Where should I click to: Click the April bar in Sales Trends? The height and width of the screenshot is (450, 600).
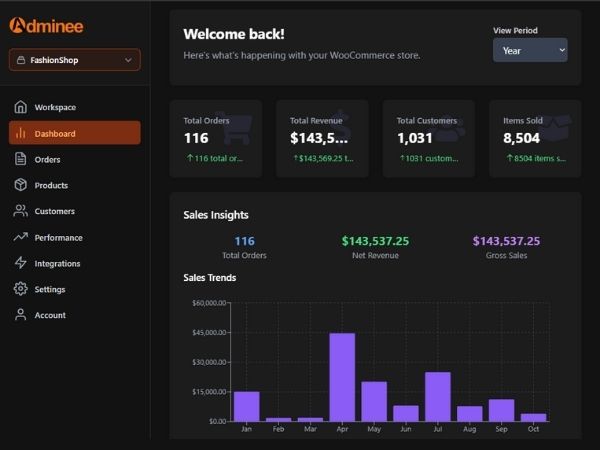click(342, 377)
